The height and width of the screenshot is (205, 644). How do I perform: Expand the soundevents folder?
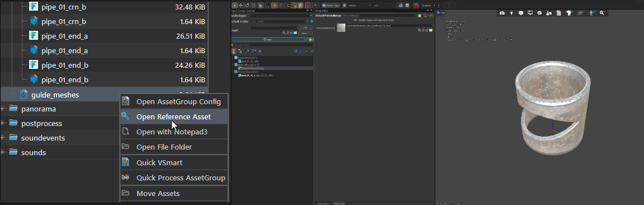2,138
